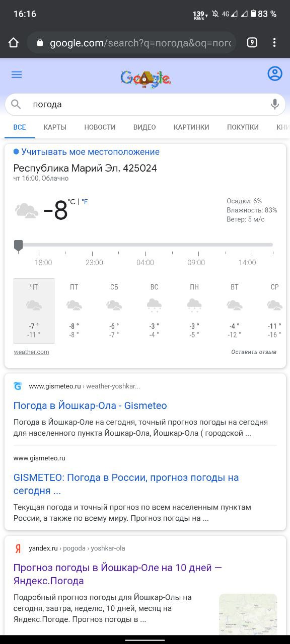Click Оставить отзыв feedback link
290x644 pixels.
254,352
